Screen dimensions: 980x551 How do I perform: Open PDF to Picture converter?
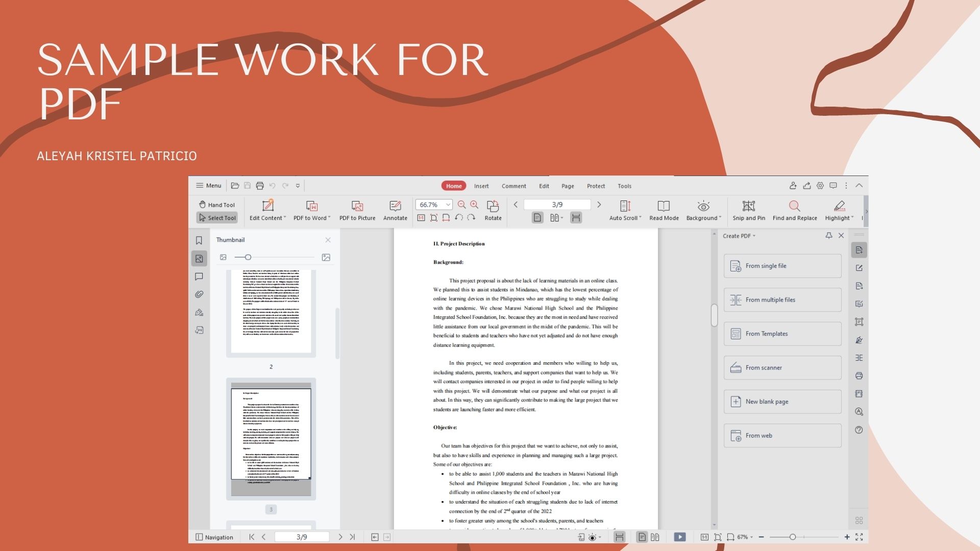click(x=357, y=210)
